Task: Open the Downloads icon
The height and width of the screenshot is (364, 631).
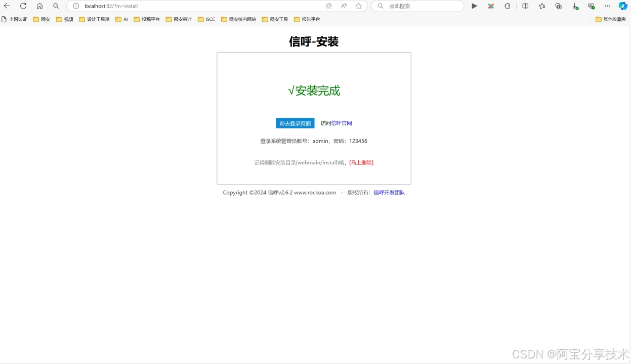Action: [x=575, y=6]
